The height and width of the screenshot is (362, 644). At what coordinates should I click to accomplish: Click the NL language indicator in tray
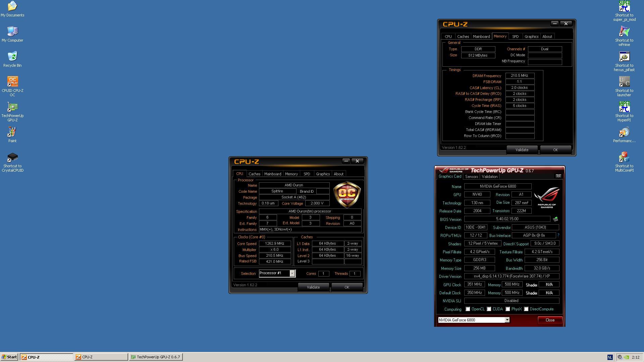tap(610, 357)
